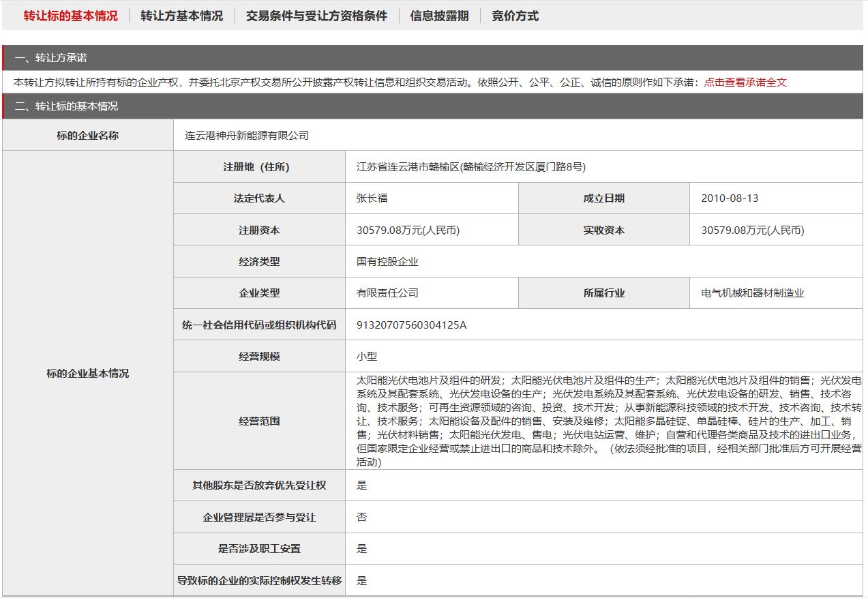868x598 pixels.
Task: Click value 有限责任公司
Action: click(x=387, y=293)
